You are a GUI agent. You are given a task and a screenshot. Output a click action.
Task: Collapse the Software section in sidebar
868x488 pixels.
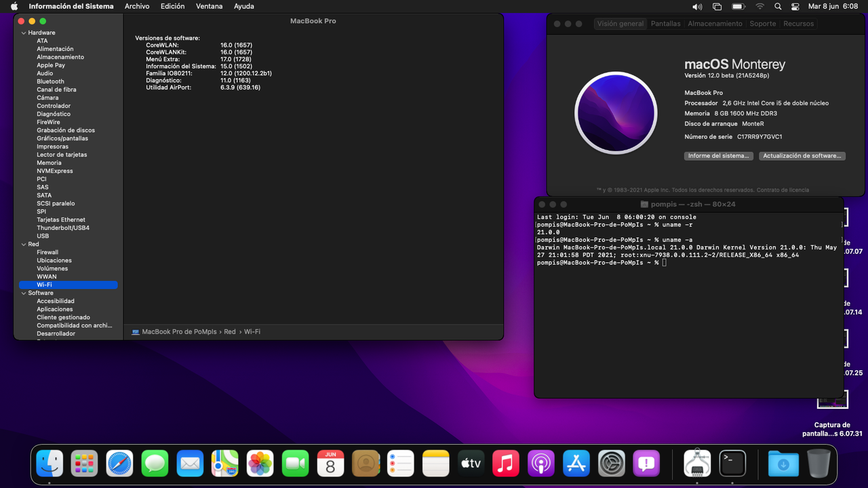click(x=24, y=293)
